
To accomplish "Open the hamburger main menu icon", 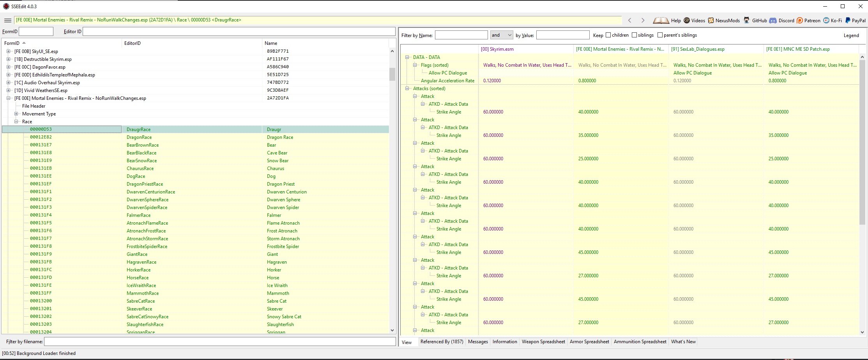I will [x=8, y=20].
